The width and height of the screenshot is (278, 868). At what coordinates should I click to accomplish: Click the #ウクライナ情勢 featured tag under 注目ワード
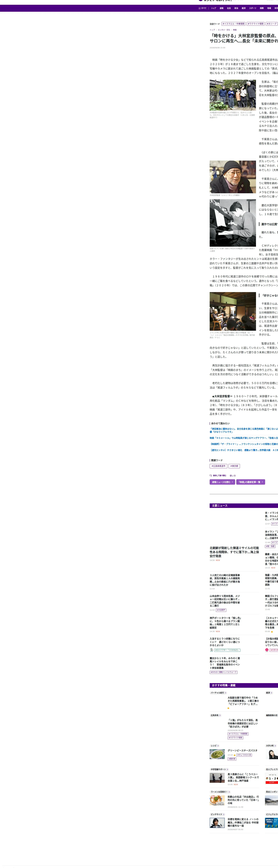[x=255, y=24]
